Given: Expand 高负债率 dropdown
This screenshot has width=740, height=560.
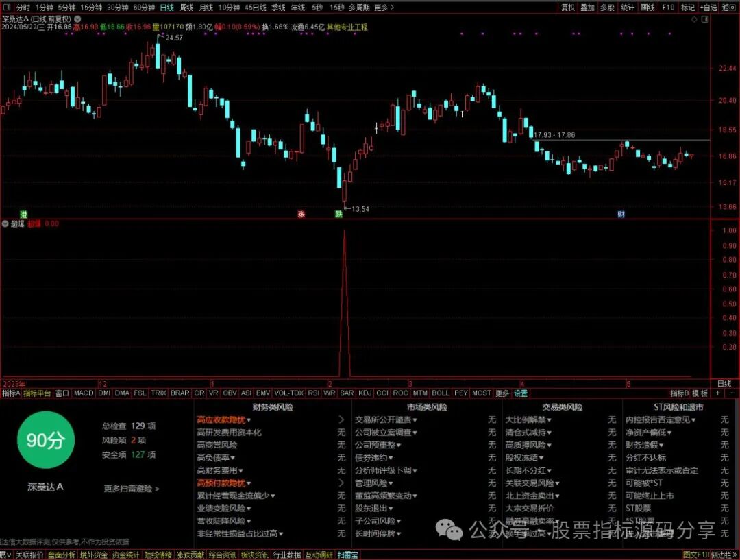Looking at the screenshot, I should pyautogui.click(x=216, y=458).
